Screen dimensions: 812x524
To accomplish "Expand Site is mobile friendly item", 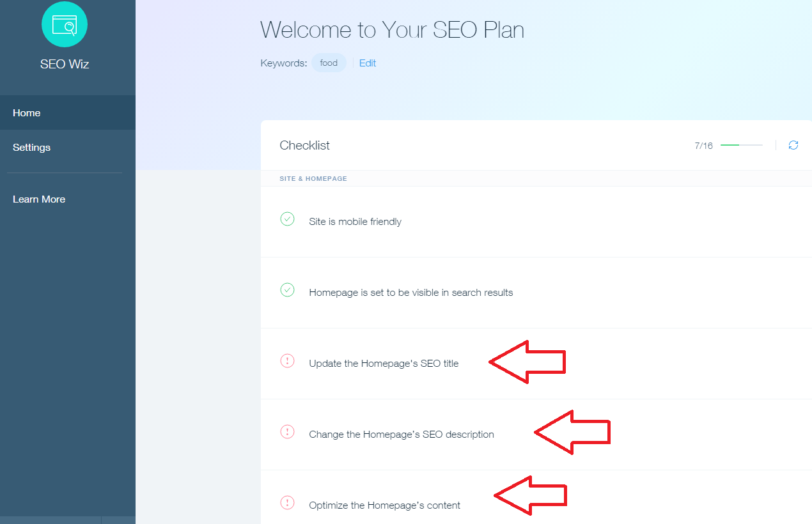I will point(536,222).
